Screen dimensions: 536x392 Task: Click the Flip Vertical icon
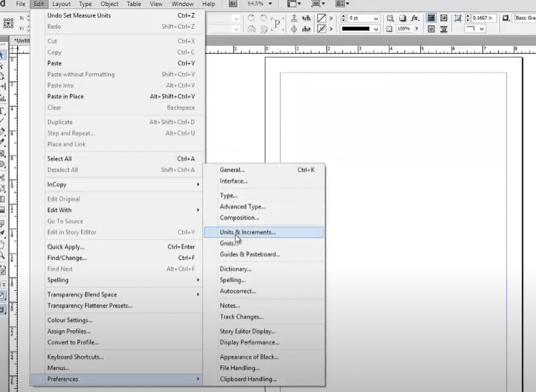coord(264,29)
